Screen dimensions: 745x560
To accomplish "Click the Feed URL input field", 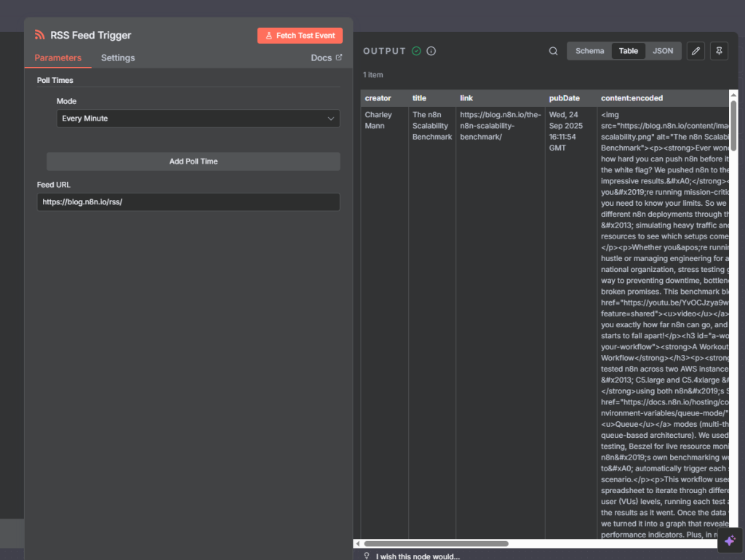I will pyautogui.click(x=188, y=202).
